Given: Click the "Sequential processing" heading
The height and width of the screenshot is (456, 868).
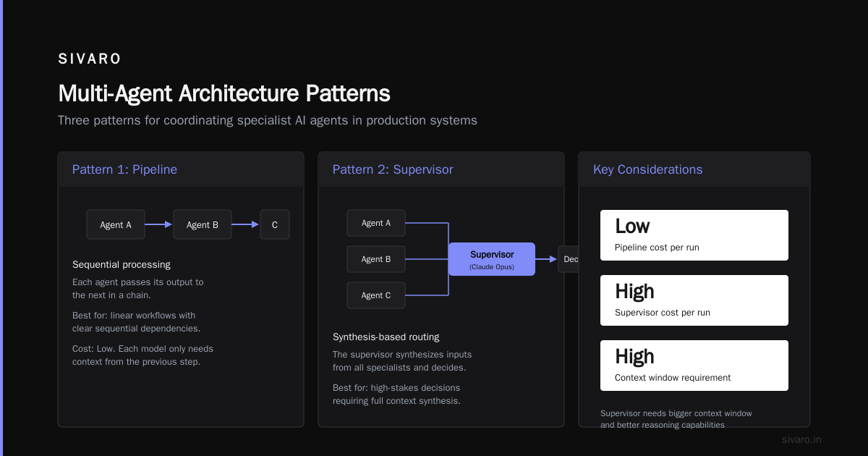Looking at the screenshot, I should pyautogui.click(x=122, y=264).
